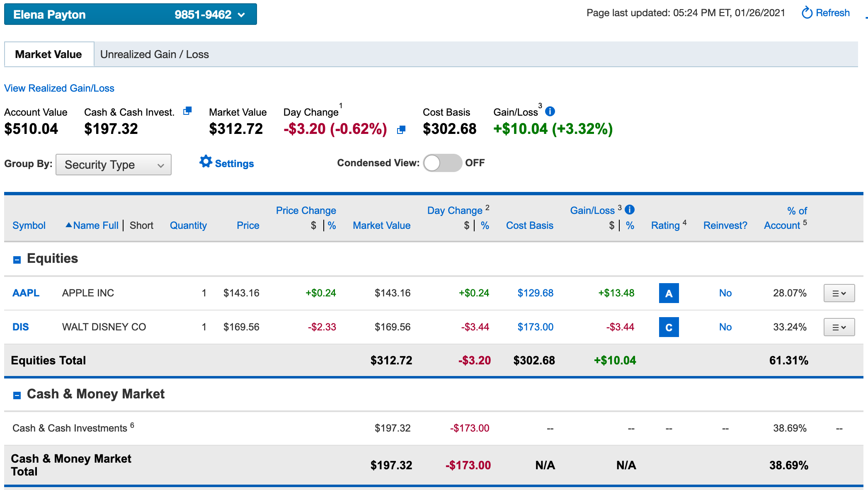Switch Day Change column to percent
This screenshot has width=868, height=490.
pyautogui.click(x=485, y=226)
